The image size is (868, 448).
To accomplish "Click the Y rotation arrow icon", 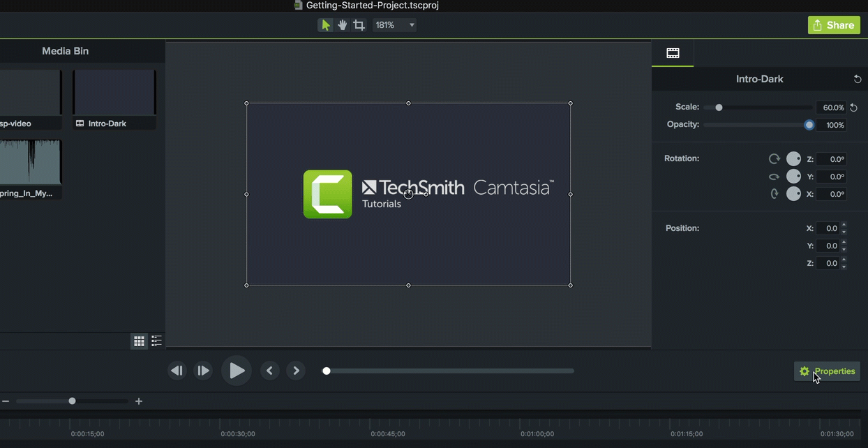I will 775,177.
